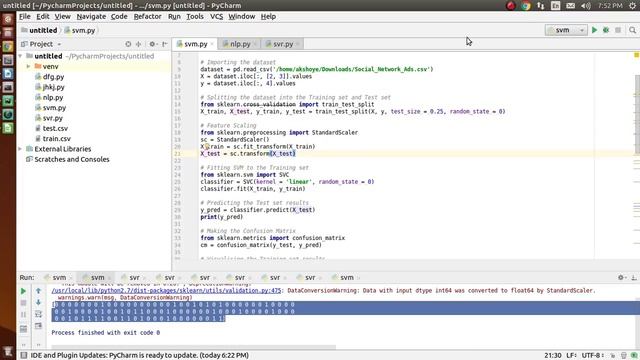
Task: Select the last svm Run tab
Action: (346, 278)
